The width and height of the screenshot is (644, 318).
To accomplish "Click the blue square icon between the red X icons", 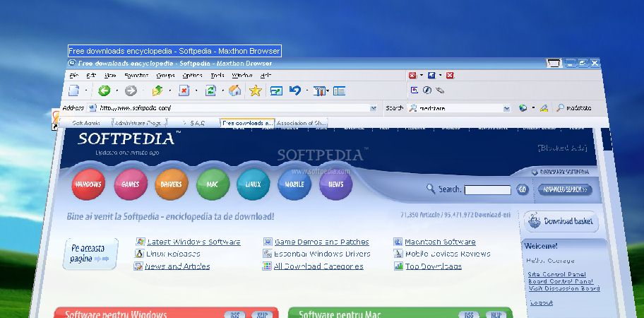I will click(x=431, y=75).
